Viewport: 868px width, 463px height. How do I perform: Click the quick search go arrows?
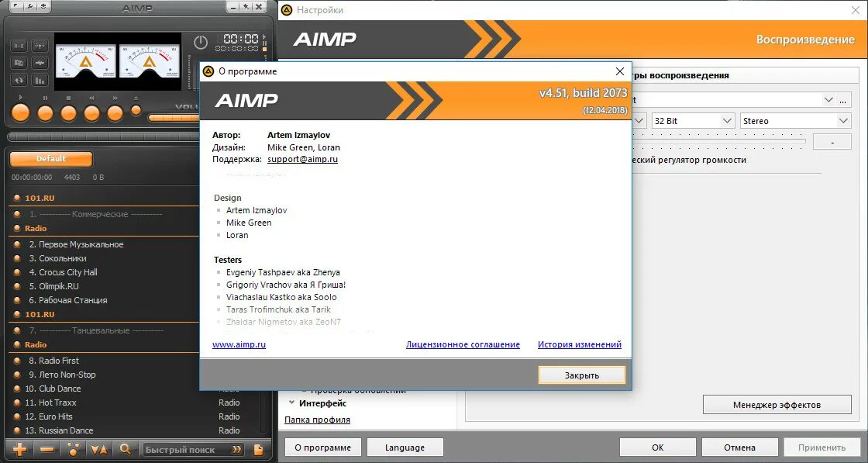coord(237,450)
